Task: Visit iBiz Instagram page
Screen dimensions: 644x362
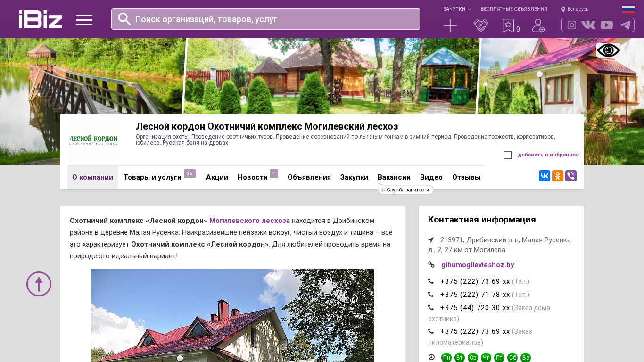Action: tap(572, 25)
